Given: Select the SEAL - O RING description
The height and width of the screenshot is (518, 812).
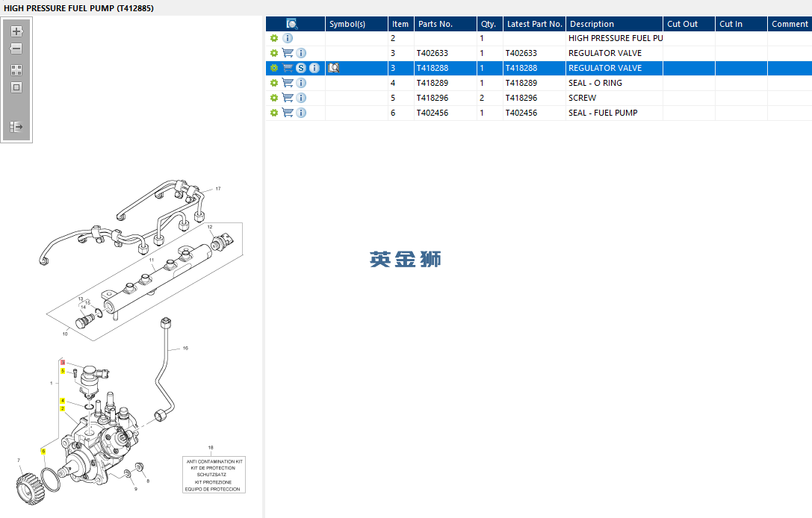Looking at the screenshot, I should 614,83.
